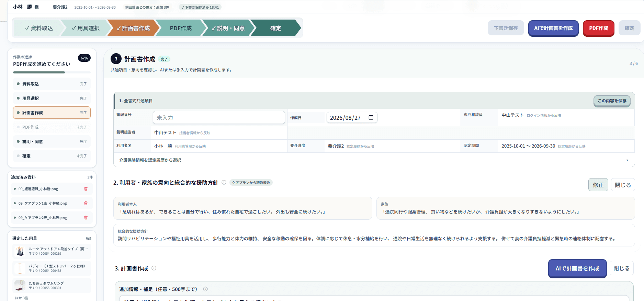This screenshot has height=301, width=644.
Task: Click the grey 確定 button at top right
Action: [x=630, y=28]
